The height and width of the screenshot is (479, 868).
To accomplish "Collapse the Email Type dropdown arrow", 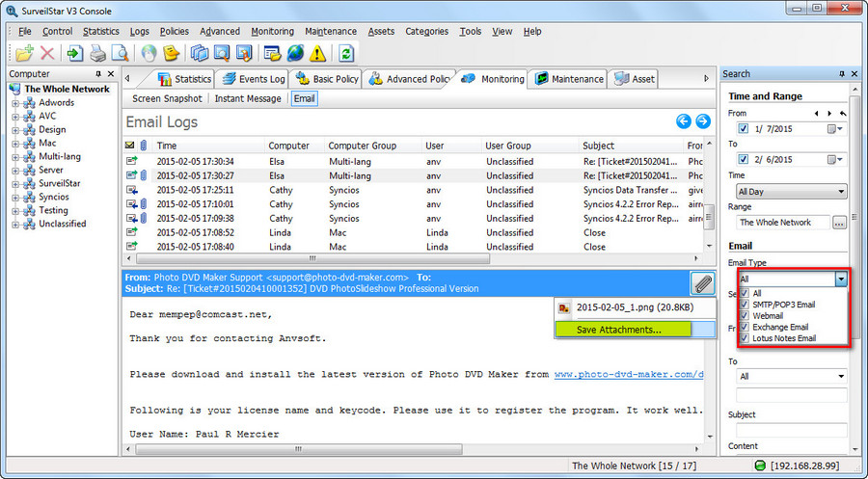I will pos(841,279).
